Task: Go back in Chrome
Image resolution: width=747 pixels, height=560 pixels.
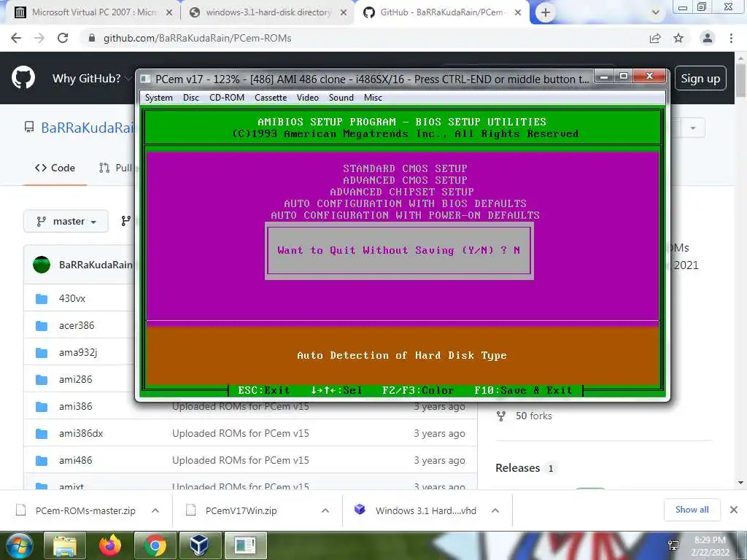Action: (x=16, y=38)
